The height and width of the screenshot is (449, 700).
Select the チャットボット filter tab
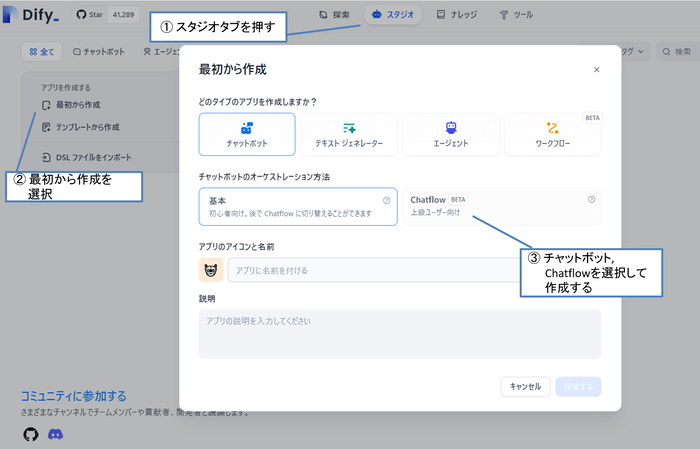[x=99, y=52]
